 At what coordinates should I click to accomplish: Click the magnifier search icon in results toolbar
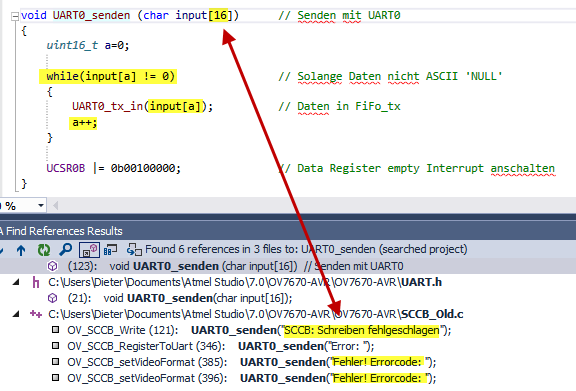(65, 250)
